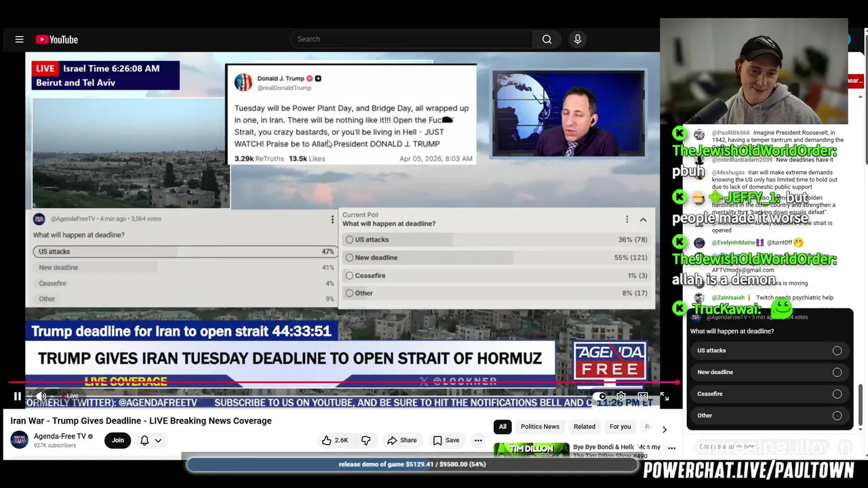This screenshot has height=488, width=868.
Task: Click the Trump post card in stream
Action: pyautogui.click(x=351, y=115)
